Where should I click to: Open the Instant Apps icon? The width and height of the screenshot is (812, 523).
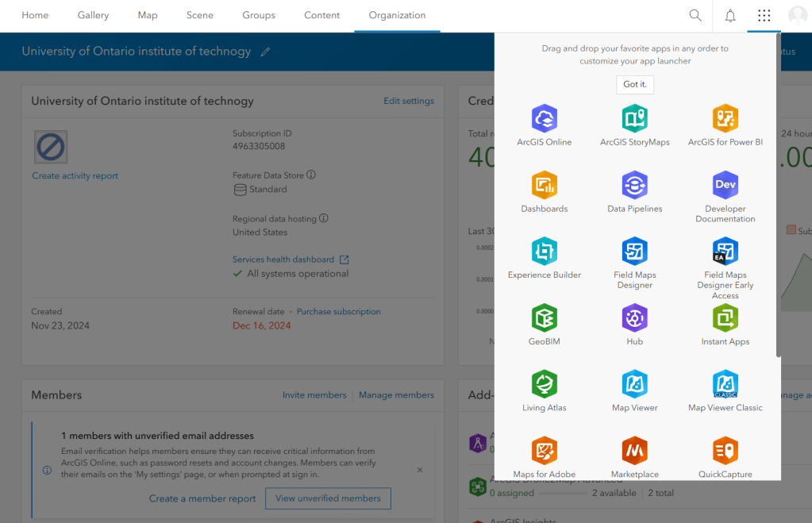tap(725, 318)
